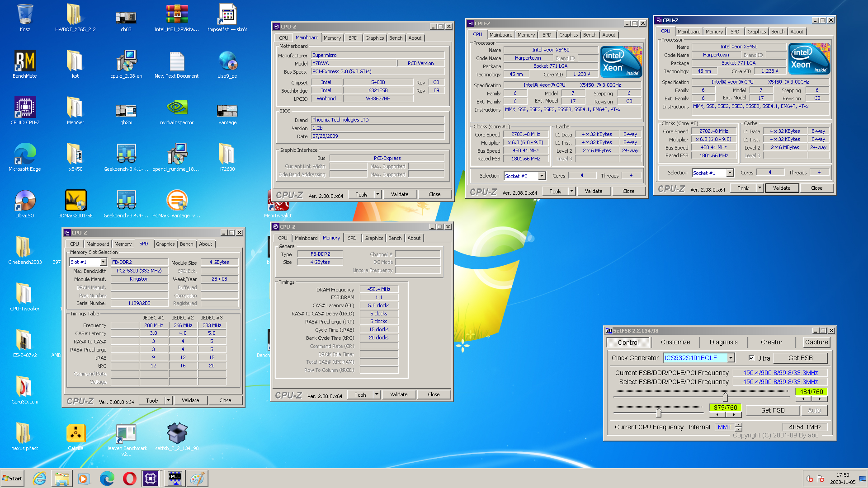Increment the 484/760 value with right arrow
The image size is (868, 488).
click(x=819, y=399)
